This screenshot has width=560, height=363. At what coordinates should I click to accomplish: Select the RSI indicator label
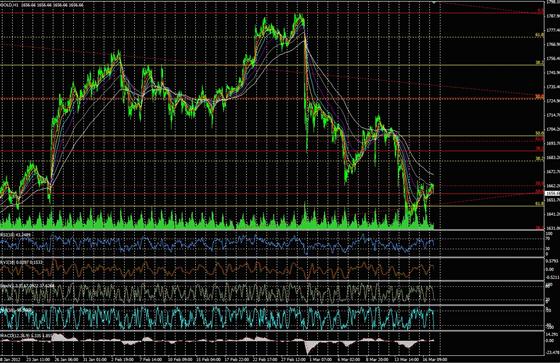click(x=15, y=234)
